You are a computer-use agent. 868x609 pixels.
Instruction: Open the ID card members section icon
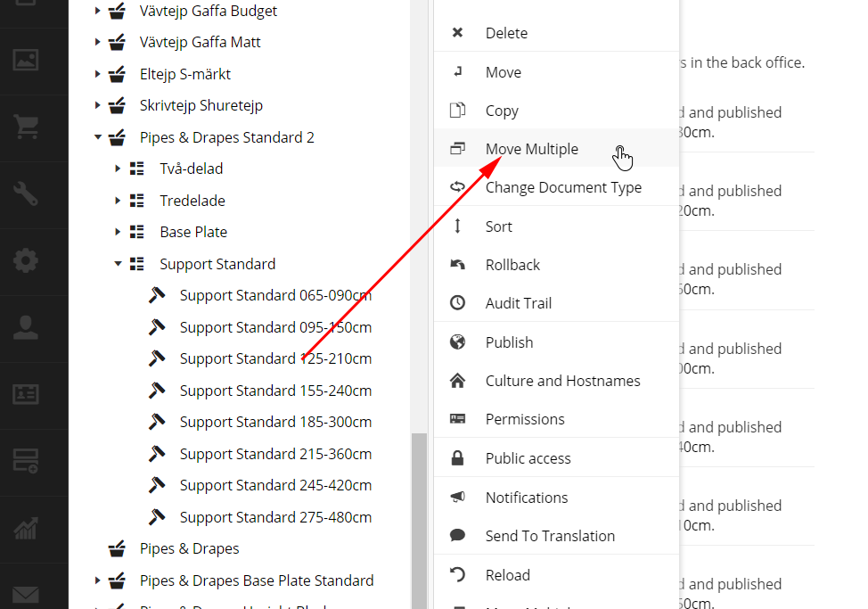[x=26, y=394]
